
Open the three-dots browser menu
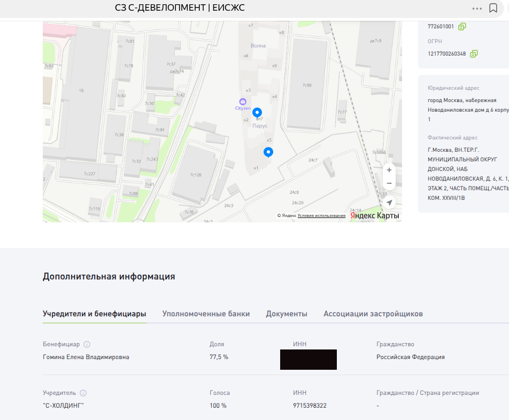477,9
